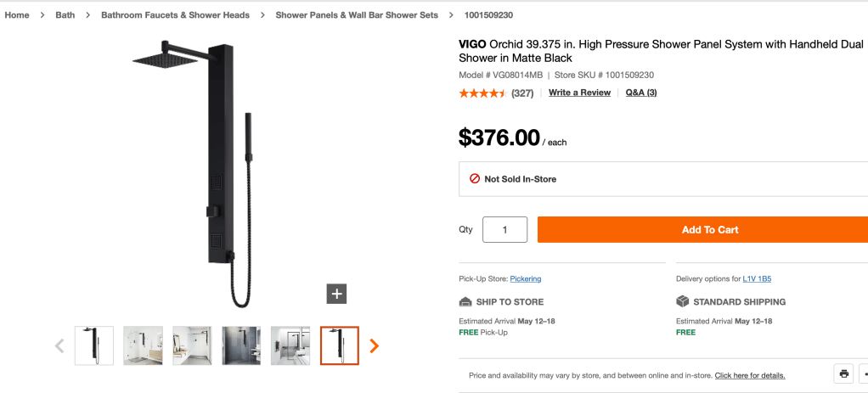This screenshot has height=393, width=868.
Task: Navigate to Bathroom Faucets & Shower Heads
Action: (175, 15)
